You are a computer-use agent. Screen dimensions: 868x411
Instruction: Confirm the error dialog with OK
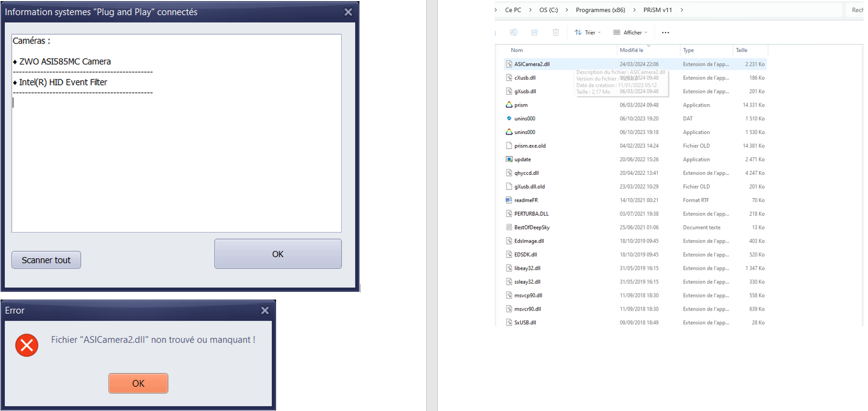pos(138,383)
